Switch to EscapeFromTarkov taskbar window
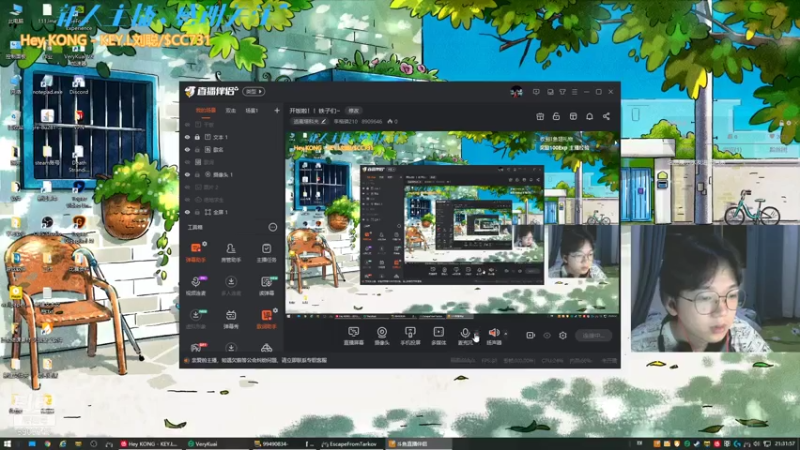This screenshot has width=800, height=450. pos(349,444)
